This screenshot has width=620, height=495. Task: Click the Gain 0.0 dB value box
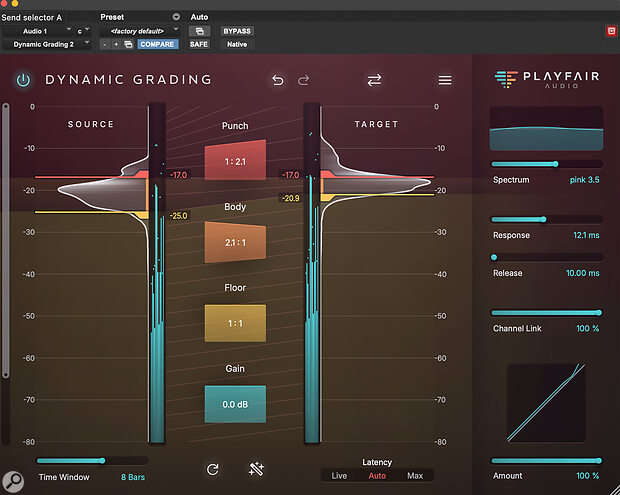click(x=235, y=403)
